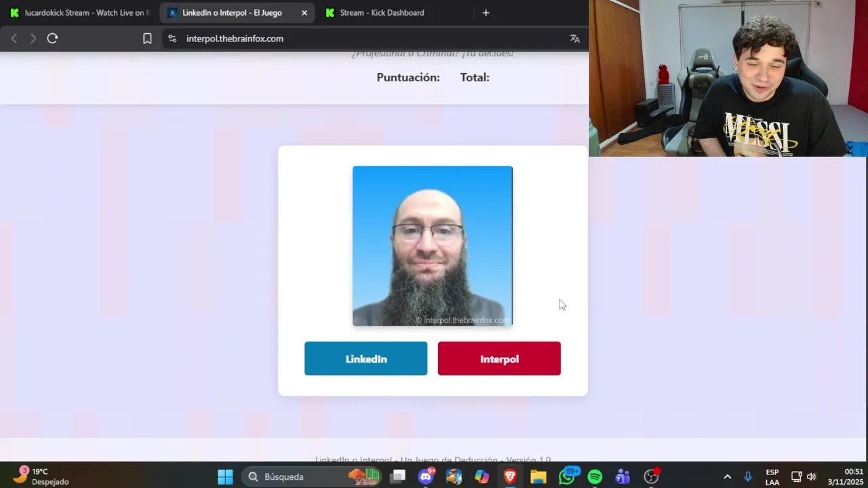Open File Explorer from the taskbar
Viewport: 868px width, 488px height.
(538, 476)
